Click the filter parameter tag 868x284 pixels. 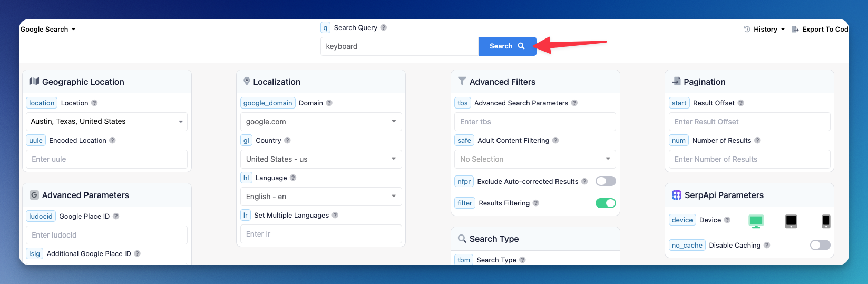(465, 203)
